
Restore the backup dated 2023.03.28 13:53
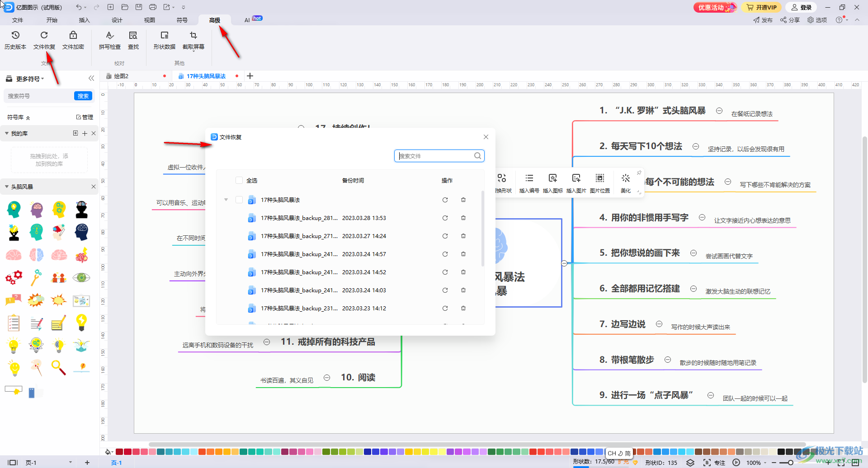(x=445, y=218)
